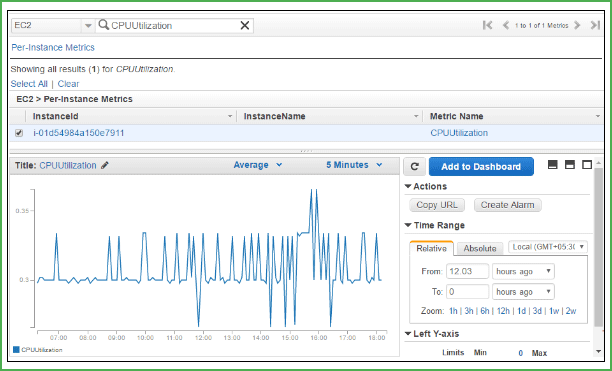The image size is (612, 371).
Task: Open instance i-01d54984a150e7911 link
Action: tap(78, 133)
